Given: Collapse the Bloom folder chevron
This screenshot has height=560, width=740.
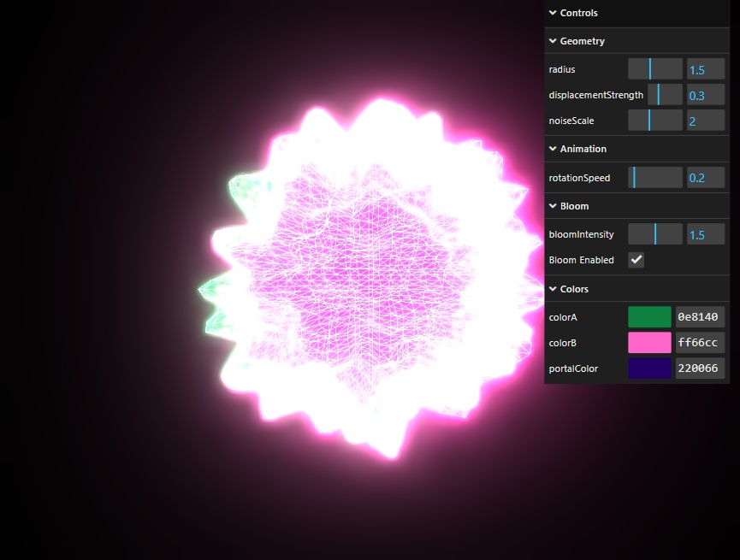Looking at the screenshot, I should (x=553, y=206).
